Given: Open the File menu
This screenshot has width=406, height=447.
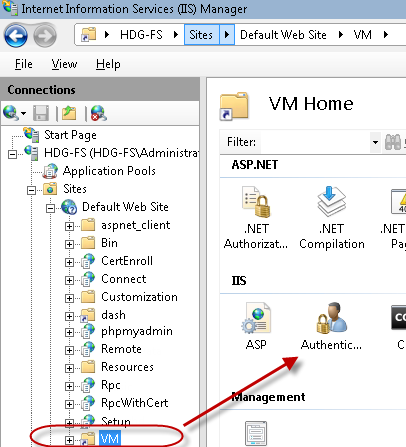Looking at the screenshot, I should click(x=24, y=64).
